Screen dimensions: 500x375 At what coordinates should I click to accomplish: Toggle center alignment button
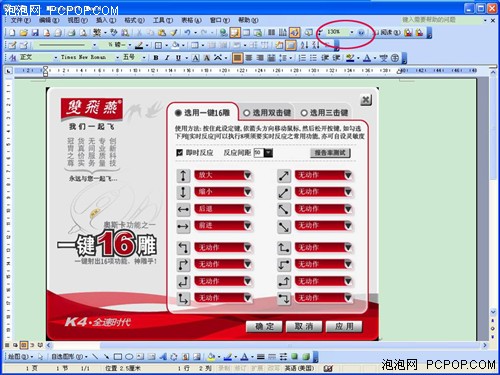click(x=249, y=58)
